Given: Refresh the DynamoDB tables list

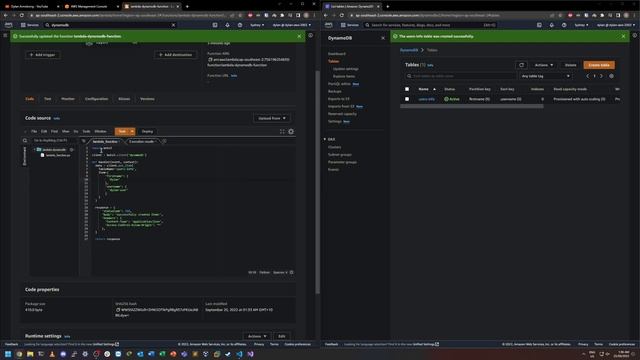Looking at the screenshot, I should [x=521, y=65].
